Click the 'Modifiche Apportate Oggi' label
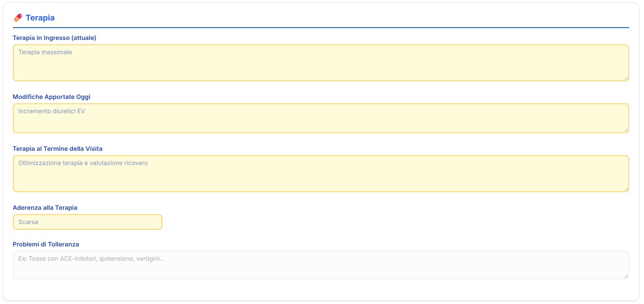 [51, 97]
